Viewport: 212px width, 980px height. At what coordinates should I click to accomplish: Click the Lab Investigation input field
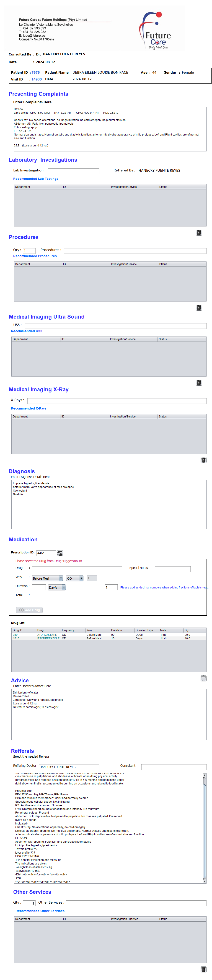73,171
